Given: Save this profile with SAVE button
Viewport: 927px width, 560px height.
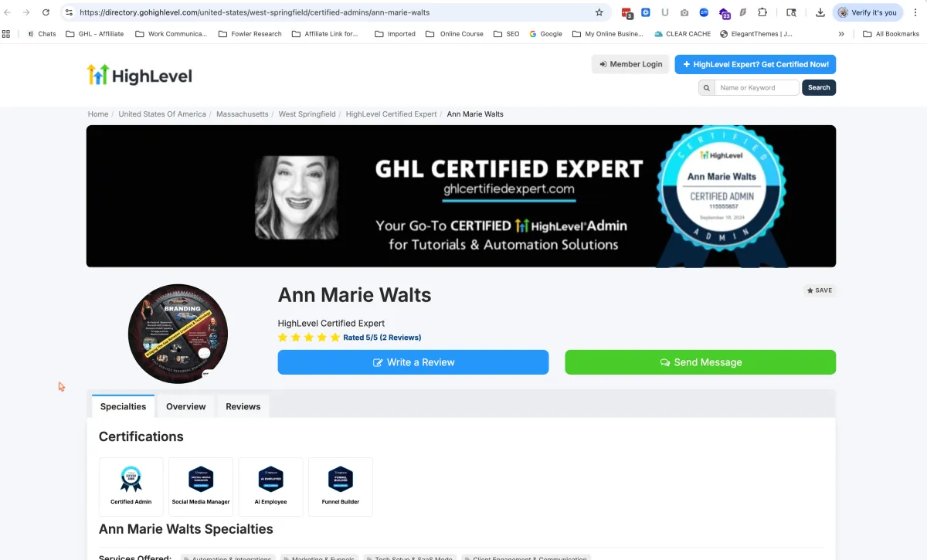Looking at the screenshot, I should 820,290.
